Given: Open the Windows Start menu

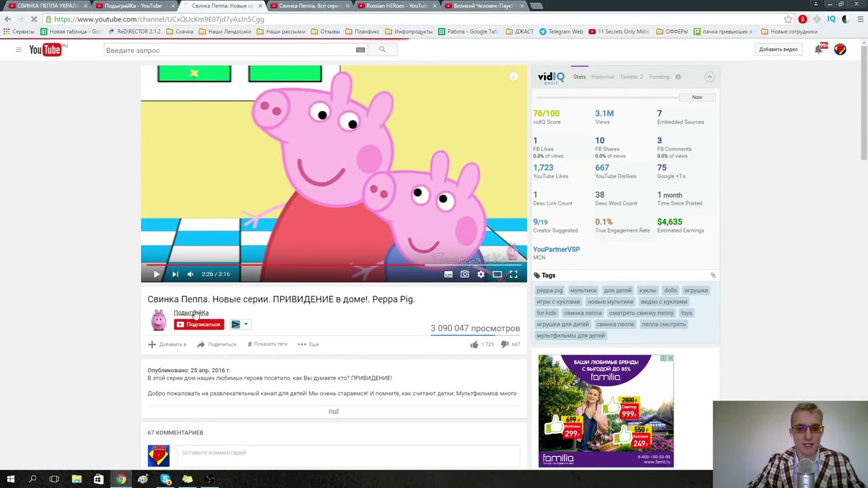Looking at the screenshot, I should coord(10,479).
